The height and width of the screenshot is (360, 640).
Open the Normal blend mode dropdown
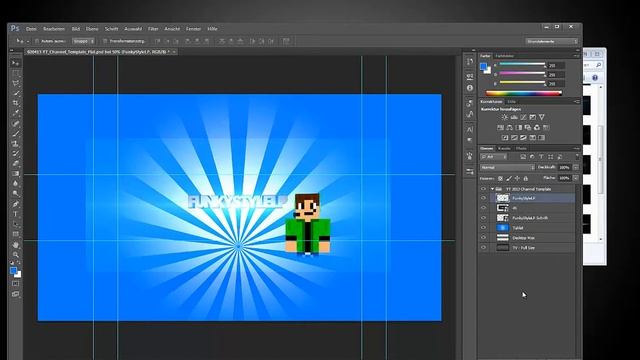click(x=507, y=167)
